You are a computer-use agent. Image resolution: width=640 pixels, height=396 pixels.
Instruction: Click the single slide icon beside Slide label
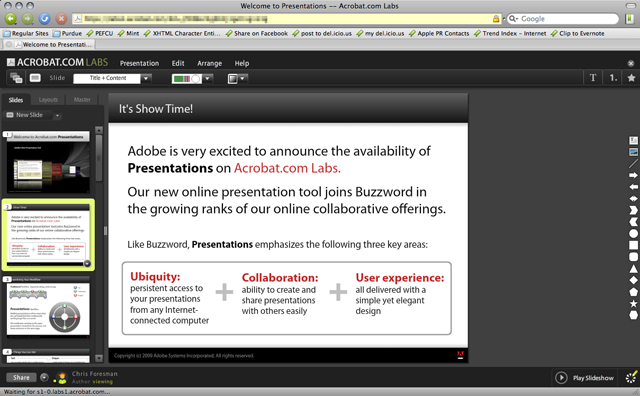[x=35, y=78]
